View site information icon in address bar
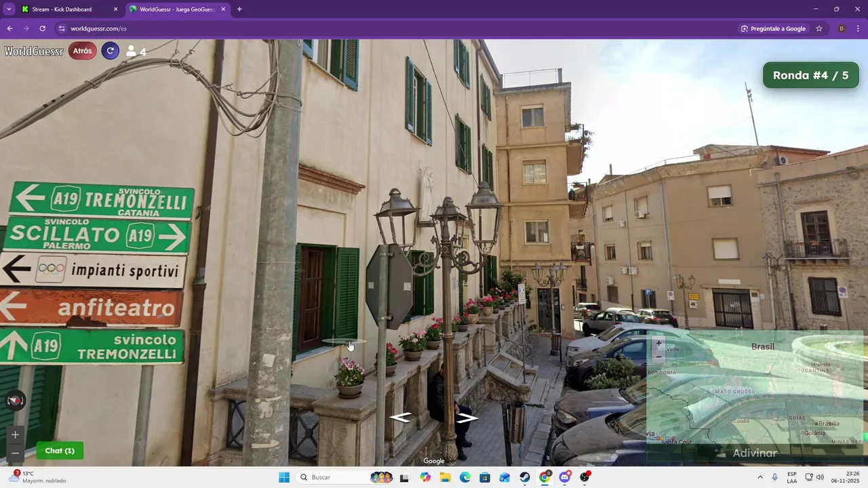The height and width of the screenshot is (488, 868). point(62,28)
